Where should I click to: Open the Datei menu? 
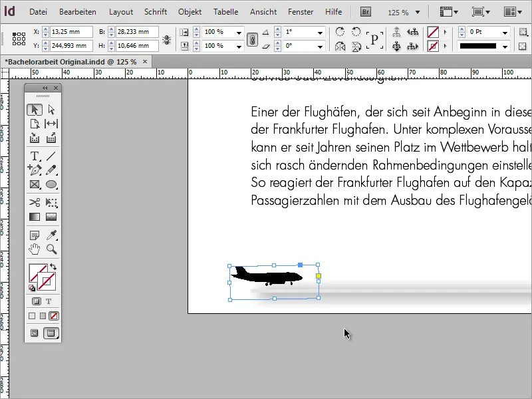(38, 12)
